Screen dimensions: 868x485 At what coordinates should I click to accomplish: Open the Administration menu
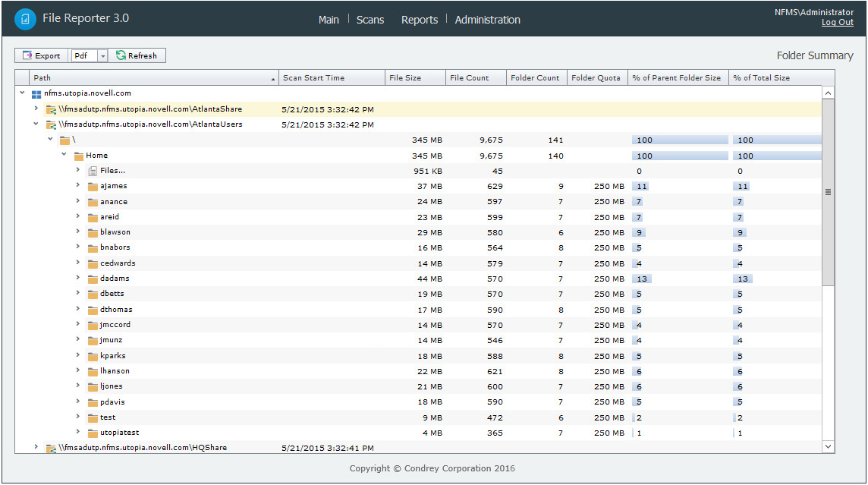point(487,20)
